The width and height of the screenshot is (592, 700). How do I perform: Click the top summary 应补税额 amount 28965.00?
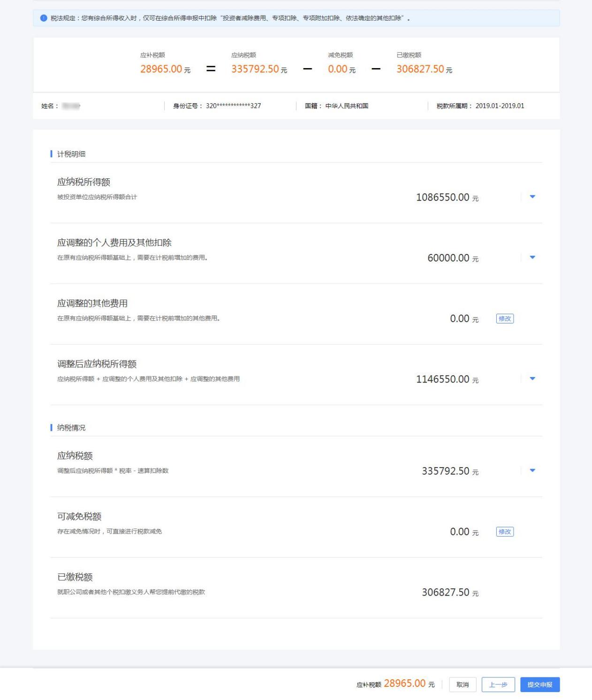point(161,69)
